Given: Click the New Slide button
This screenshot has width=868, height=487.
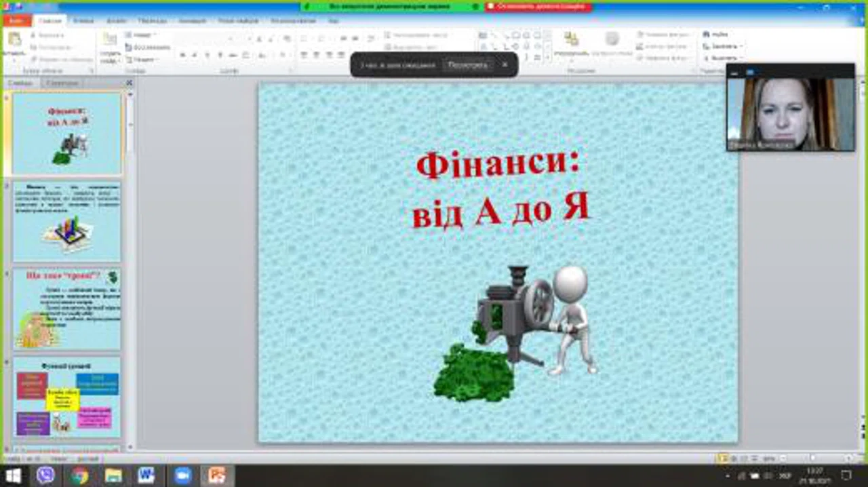Looking at the screenshot, I should coord(110,46).
